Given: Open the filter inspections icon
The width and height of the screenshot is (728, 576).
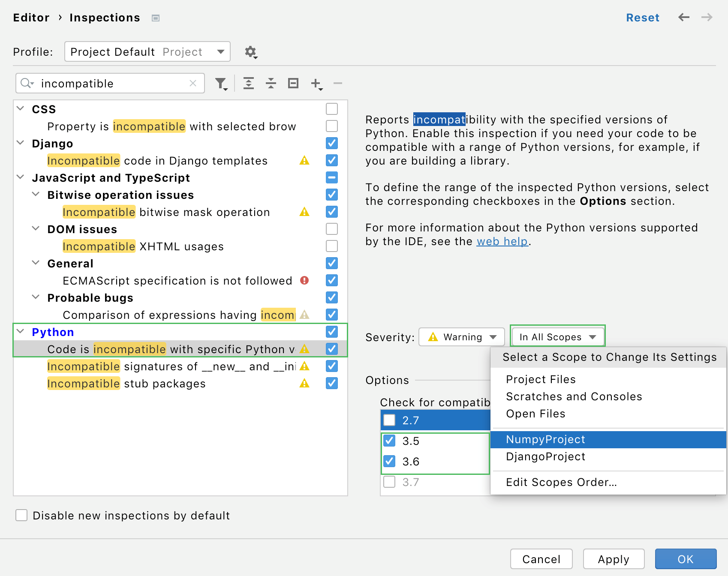Looking at the screenshot, I should (221, 83).
